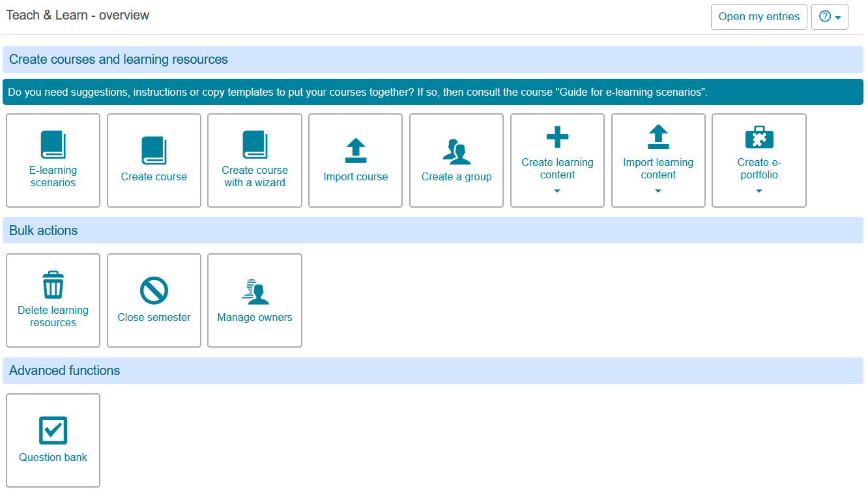The width and height of the screenshot is (868, 500).
Task: Click the Manage owners people icon
Action: click(x=255, y=291)
